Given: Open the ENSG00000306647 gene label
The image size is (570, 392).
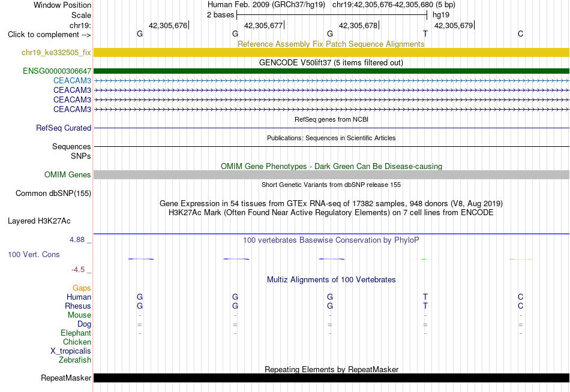Looking at the screenshot, I should [57, 71].
